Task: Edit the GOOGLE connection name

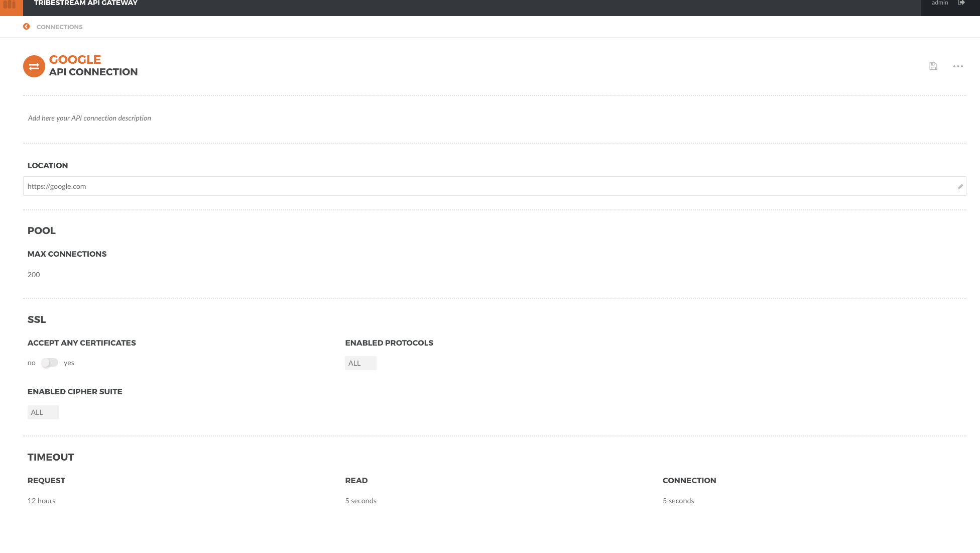Action: pyautogui.click(x=75, y=60)
